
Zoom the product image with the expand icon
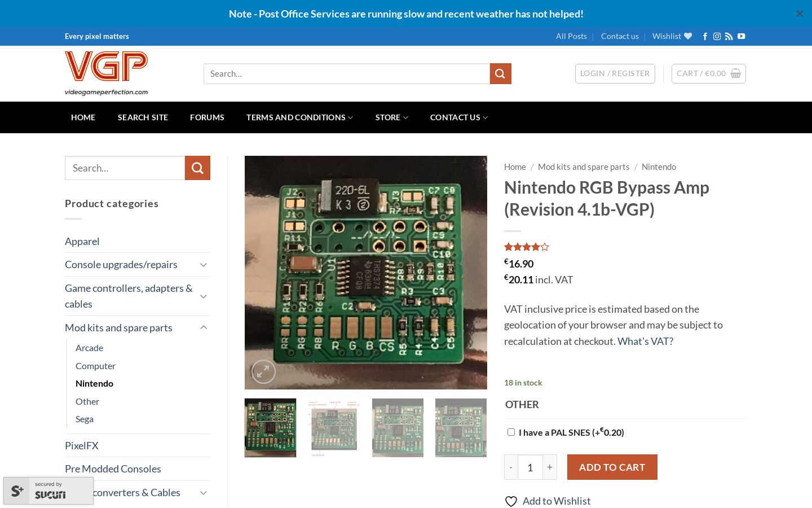click(263, 371)
